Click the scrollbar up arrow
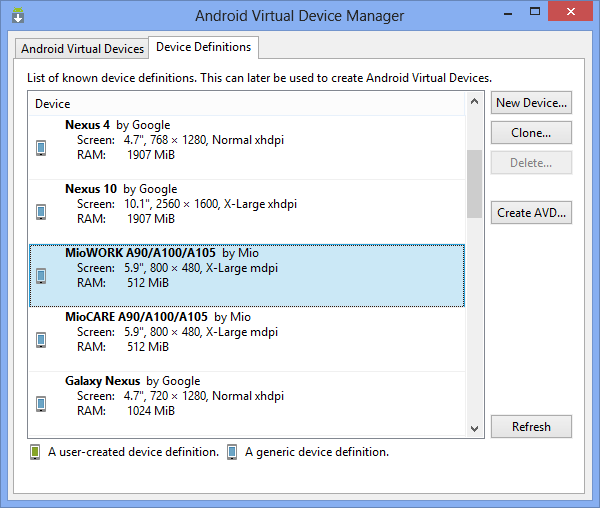The height and width of the screenshot is (508, 600). pyautogui.click(x=474, y=101)
